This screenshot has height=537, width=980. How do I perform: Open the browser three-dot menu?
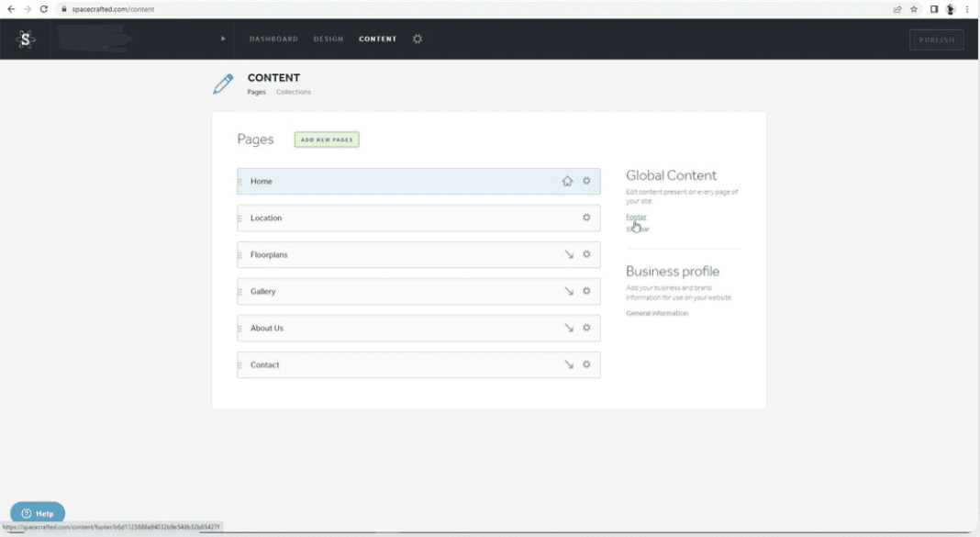[x=967, y=9]
